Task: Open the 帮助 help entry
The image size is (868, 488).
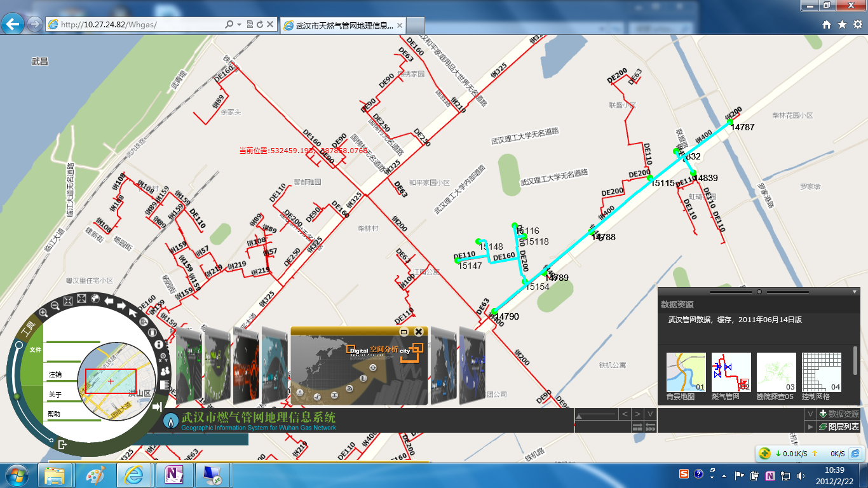Action: coord(55,414)
